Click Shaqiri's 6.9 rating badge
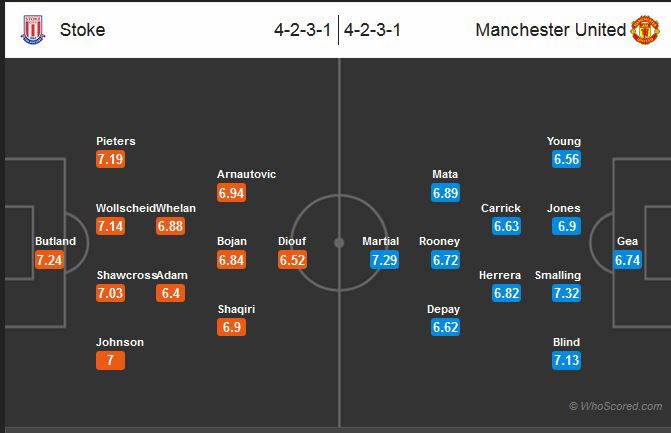The width and height of the screenshot is (671, 433). [x=232, y=328]
